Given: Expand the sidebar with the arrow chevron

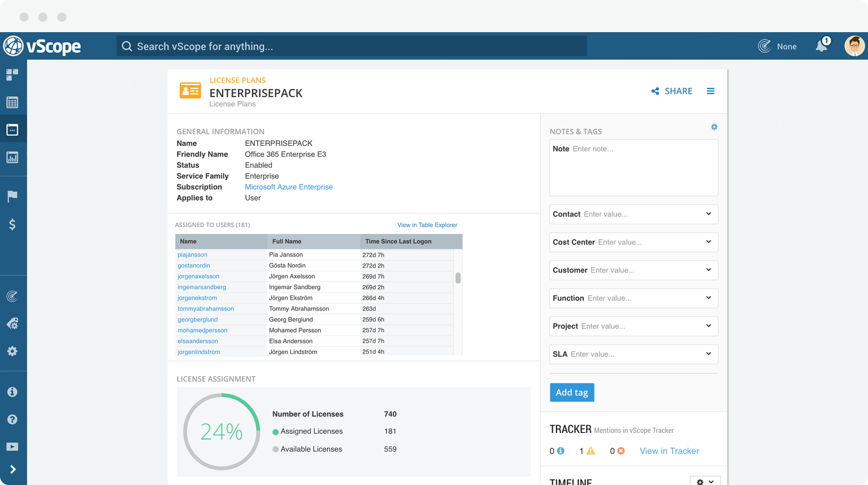Looking at the screenshot, I should pyautogui.click(x=13, y=469).
